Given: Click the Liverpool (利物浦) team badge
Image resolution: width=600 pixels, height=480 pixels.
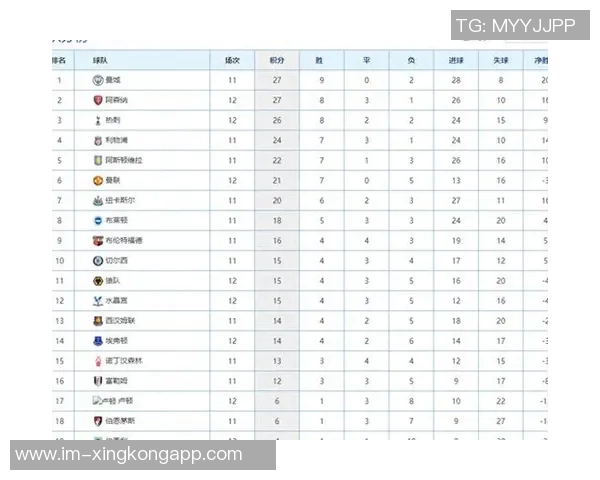Looking at the screenshot, I should tap(97, 140).
